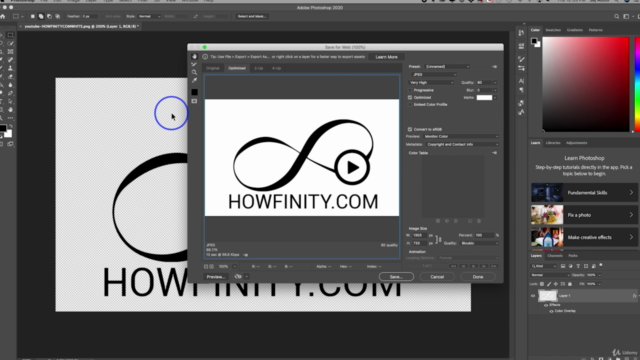640x360 pixels.
Task: Open the History panel icon in collapsed dock
Action: 521,33
